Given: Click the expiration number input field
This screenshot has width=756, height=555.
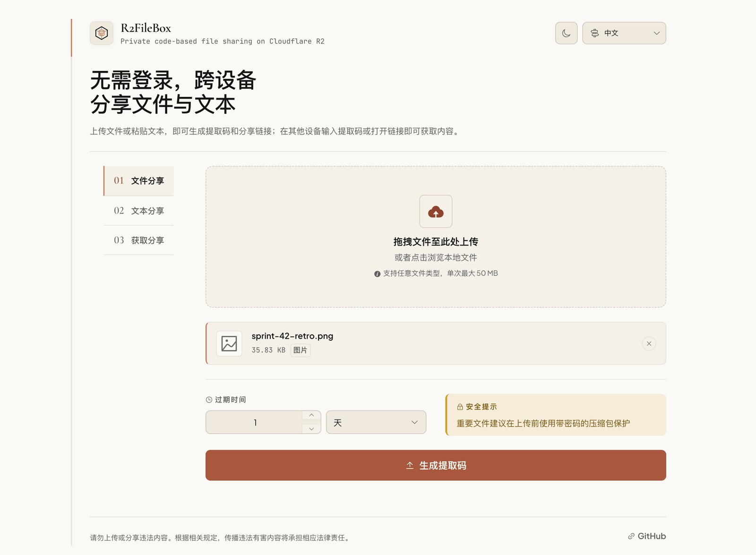Looking at the screenshot, I should click(254, 422).
